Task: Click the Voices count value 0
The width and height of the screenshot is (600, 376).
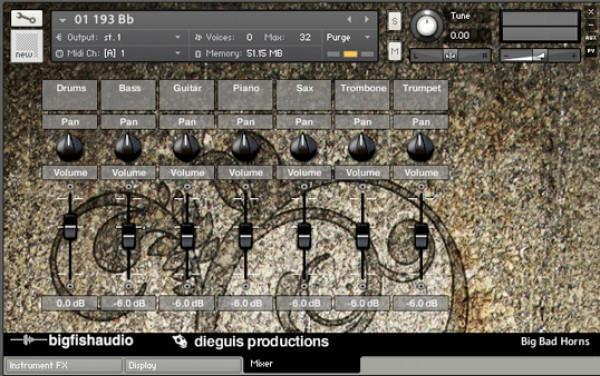Action: [249, 37]
